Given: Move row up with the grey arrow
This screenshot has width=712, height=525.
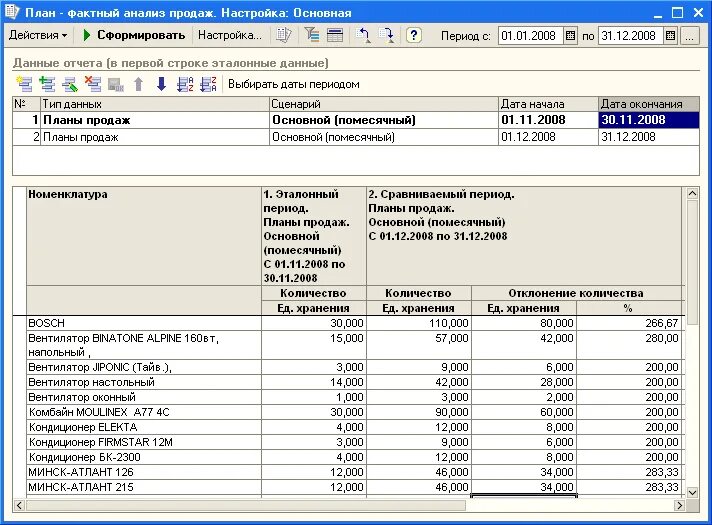Looking at the screenshot, I should point(138,84).
